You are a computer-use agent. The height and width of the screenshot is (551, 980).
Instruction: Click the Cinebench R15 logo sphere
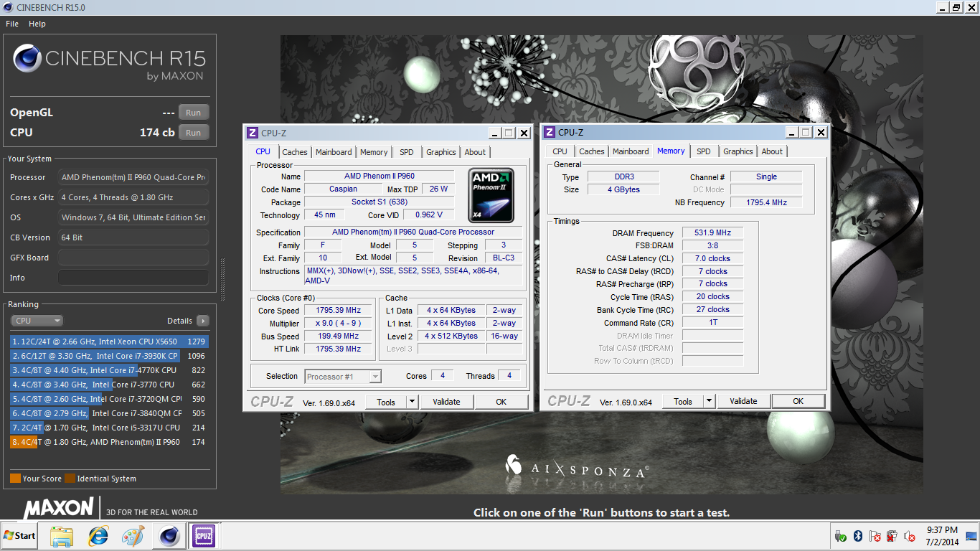pyautogui.click(x=27, y=59)
